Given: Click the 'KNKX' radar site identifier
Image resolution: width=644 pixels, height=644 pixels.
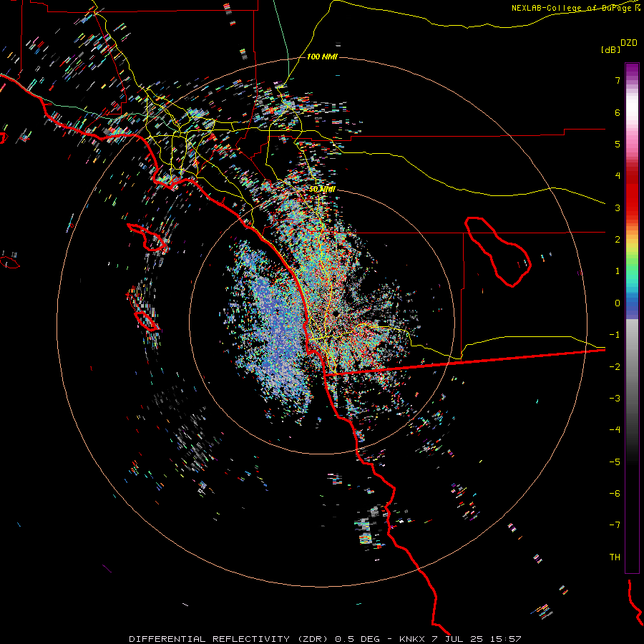Looking at the screenshot, I should [413, 639].
